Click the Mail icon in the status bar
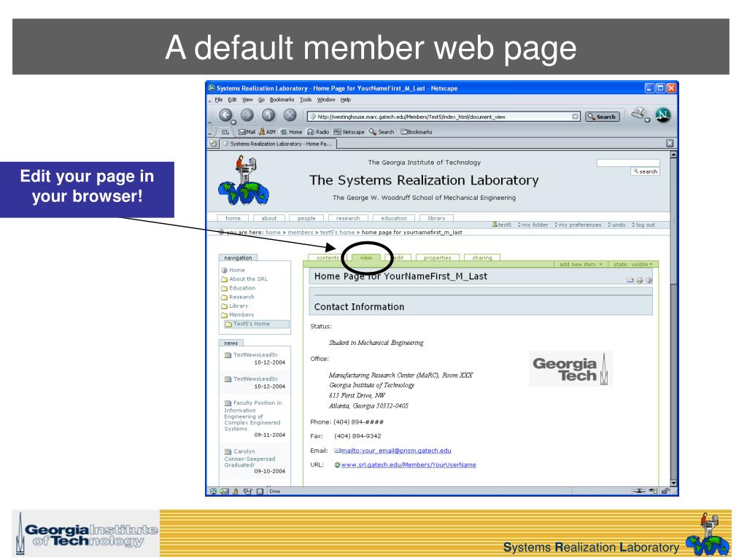This screenshot has height=560, width=747. point(224,491)
